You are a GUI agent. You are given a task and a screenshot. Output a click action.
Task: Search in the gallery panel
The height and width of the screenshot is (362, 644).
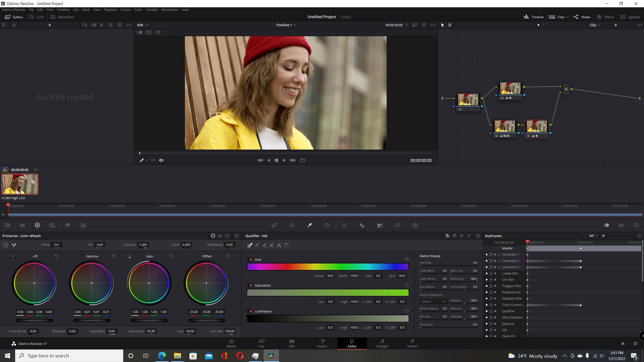pos(110,25)
